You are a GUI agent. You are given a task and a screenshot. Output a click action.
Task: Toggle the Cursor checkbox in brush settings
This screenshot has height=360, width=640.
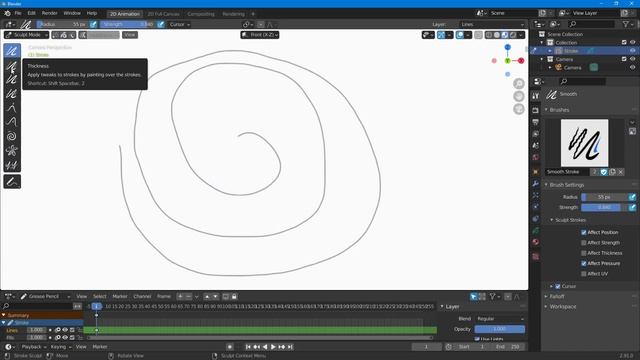pyautogui.click(x=558, y=287)
